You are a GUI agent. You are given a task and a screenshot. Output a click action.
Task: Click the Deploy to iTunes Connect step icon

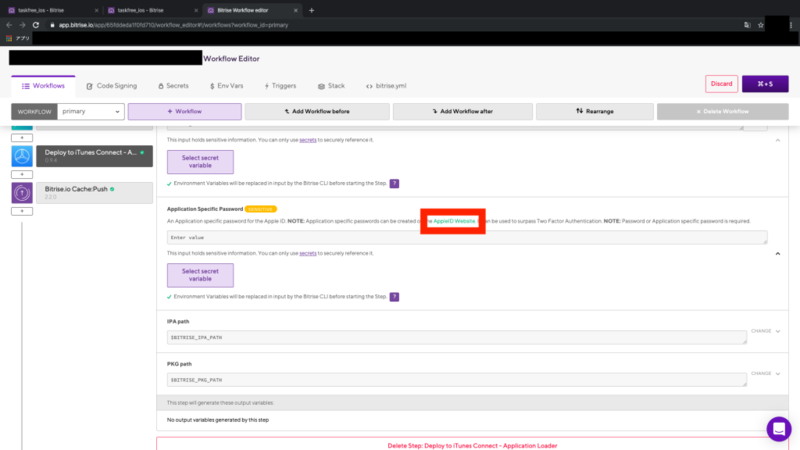[x=22, y=156]
